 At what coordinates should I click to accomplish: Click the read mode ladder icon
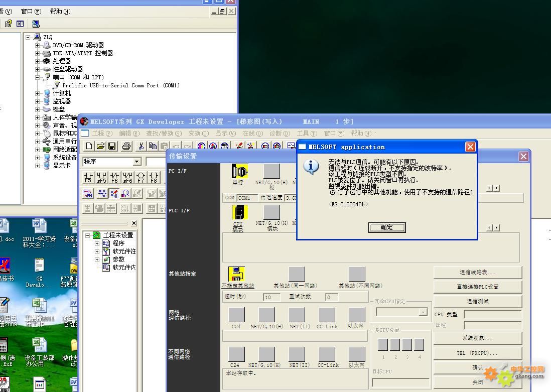point(102,193)
